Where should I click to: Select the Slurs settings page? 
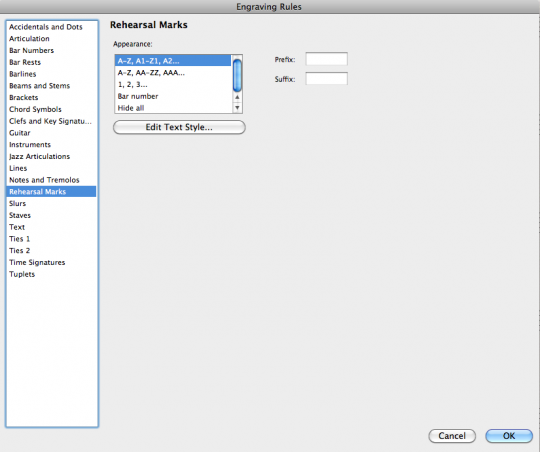coord(17,204)
